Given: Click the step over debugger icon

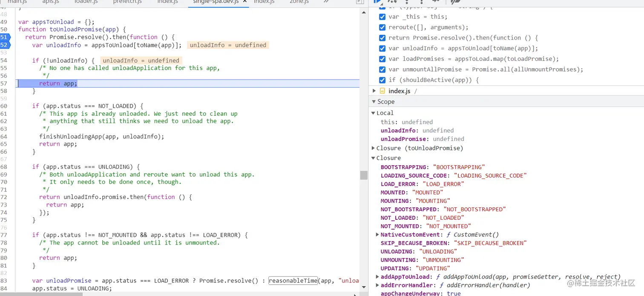Looking at the screenshot, I should (x=392, y=2).
